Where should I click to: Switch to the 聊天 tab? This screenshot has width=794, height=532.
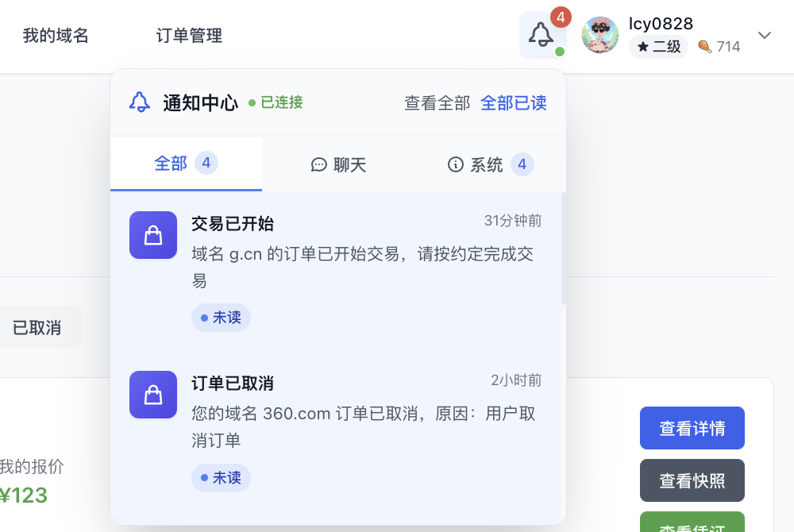tap(338, 164)
